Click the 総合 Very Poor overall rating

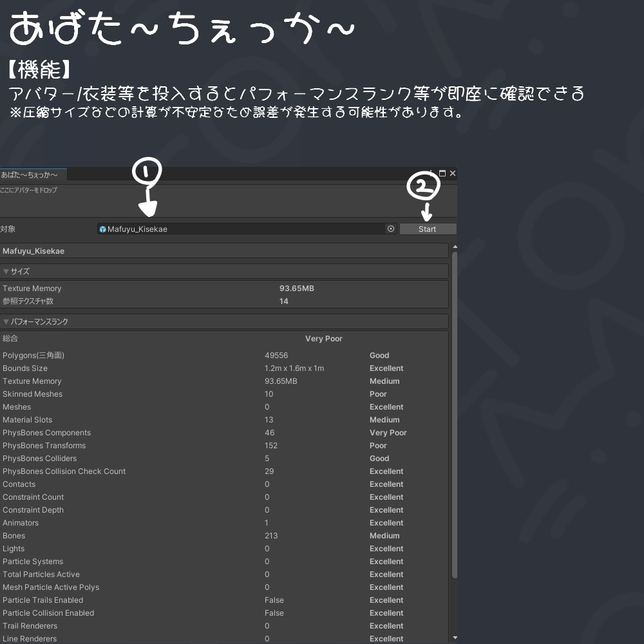coord(324,338)
